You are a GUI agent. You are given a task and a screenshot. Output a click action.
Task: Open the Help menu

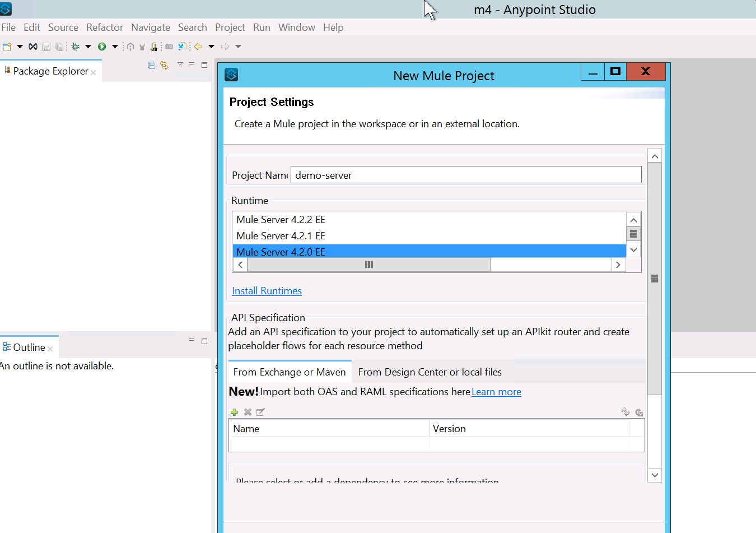(333, 27)
